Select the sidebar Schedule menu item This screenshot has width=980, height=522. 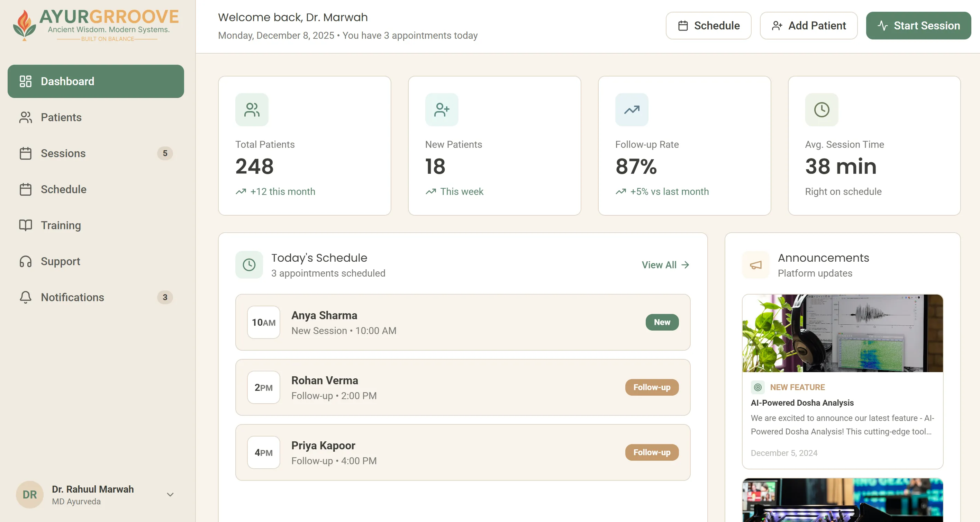click(x=96, y=189)
